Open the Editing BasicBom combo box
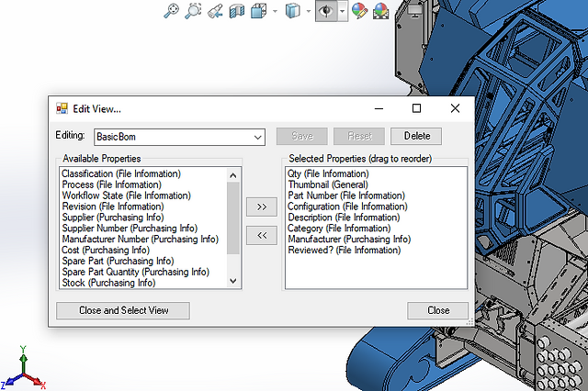Viewport: 588px width, 391px height. (x=180, y=137)
